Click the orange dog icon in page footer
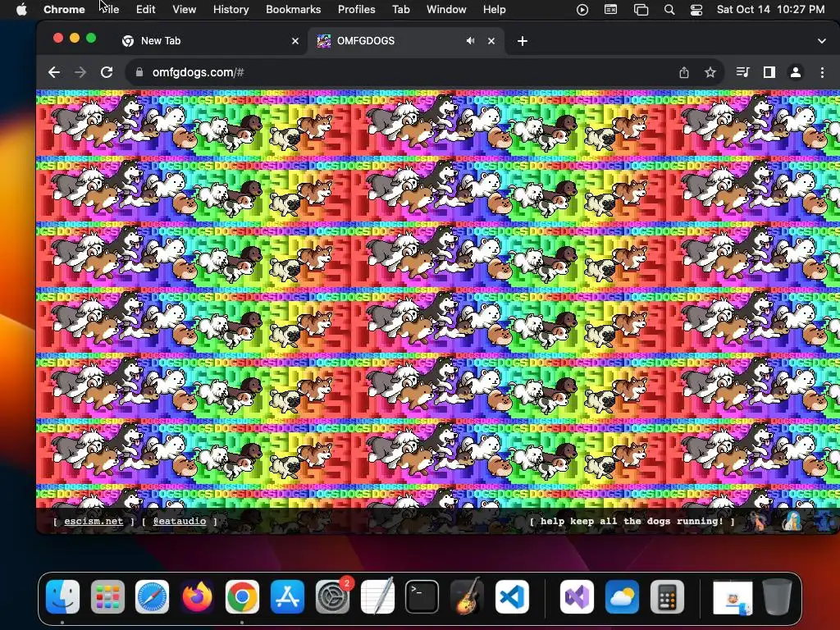840x630 pixels. (759, 521)
